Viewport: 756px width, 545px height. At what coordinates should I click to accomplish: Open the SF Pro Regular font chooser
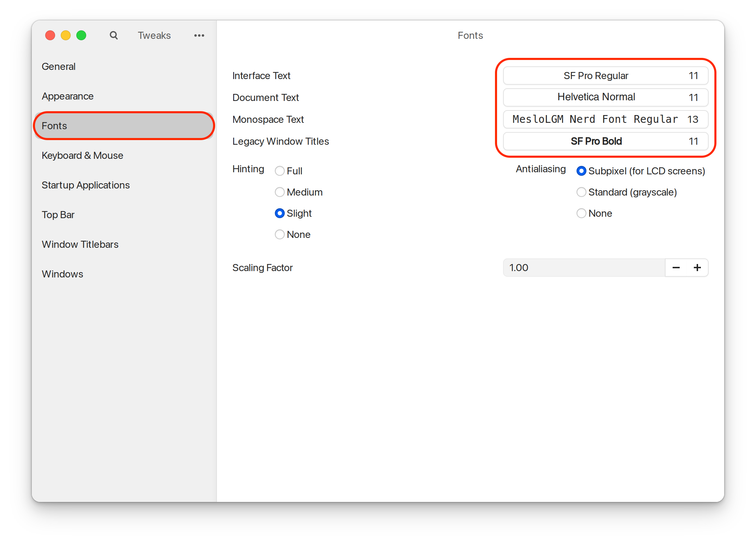pyautogui.click(x=605, y=76)
